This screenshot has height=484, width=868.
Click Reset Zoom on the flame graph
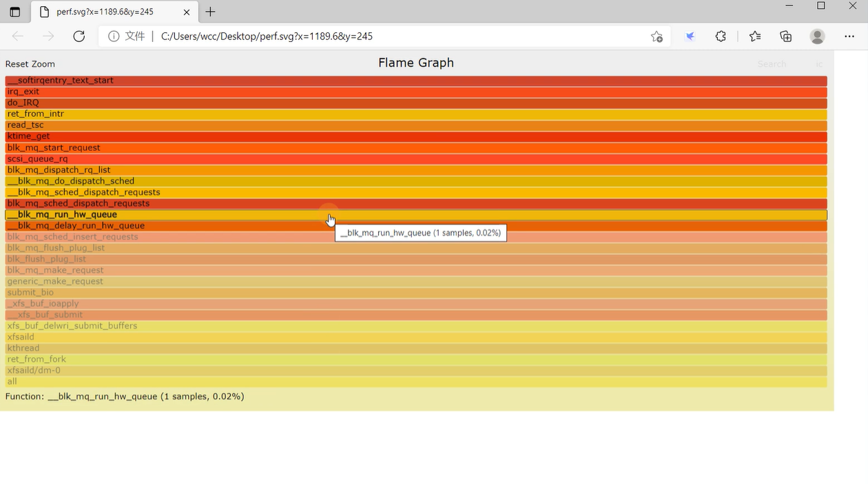pyautogui.click(x=30, y=63)
